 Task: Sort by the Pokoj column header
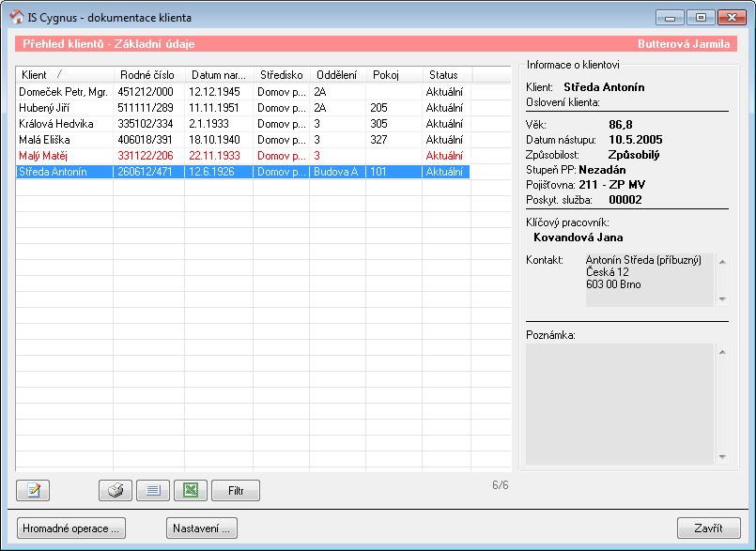pos(393,75)
